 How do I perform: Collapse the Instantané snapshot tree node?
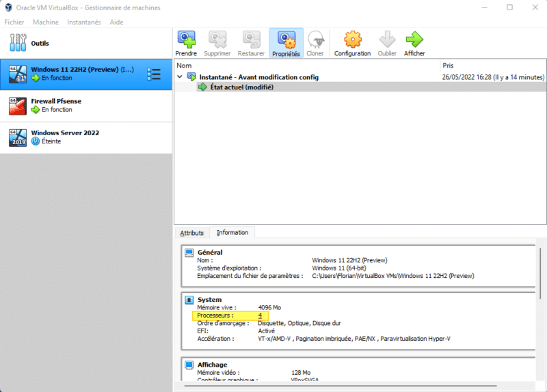pos(181,77)
